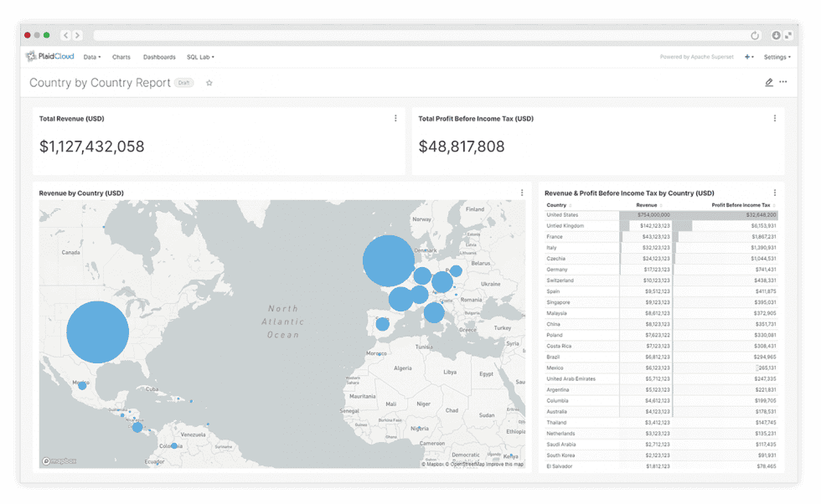This screenshot has width=821, height=504.
Task: Click the PlaidCloud logo
Action: 49,57
